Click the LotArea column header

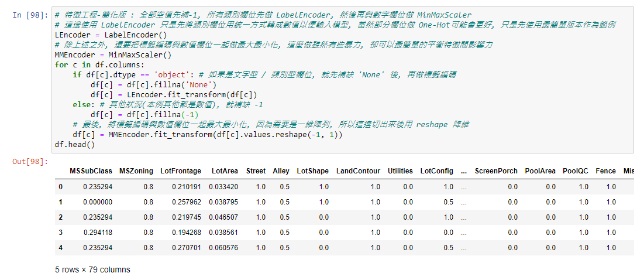tap(225, 171)
